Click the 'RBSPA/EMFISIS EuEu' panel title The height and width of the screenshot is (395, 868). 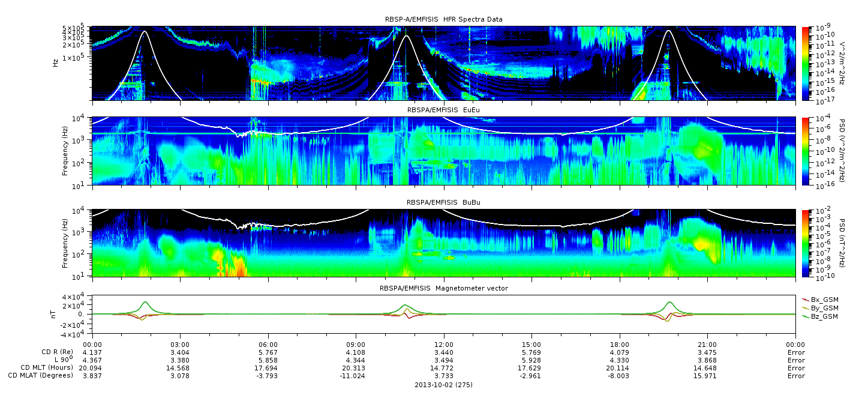pos(443,110)
